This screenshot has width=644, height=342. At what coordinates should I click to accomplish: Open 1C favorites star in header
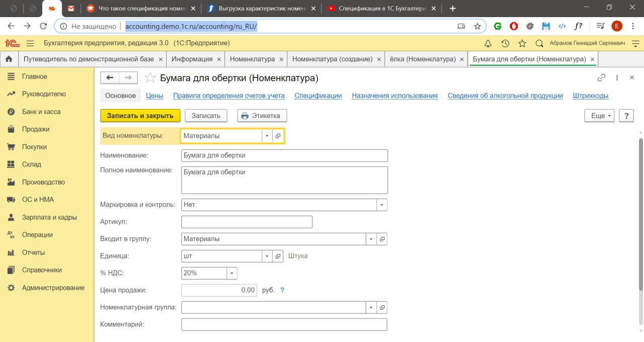[522, 43]
